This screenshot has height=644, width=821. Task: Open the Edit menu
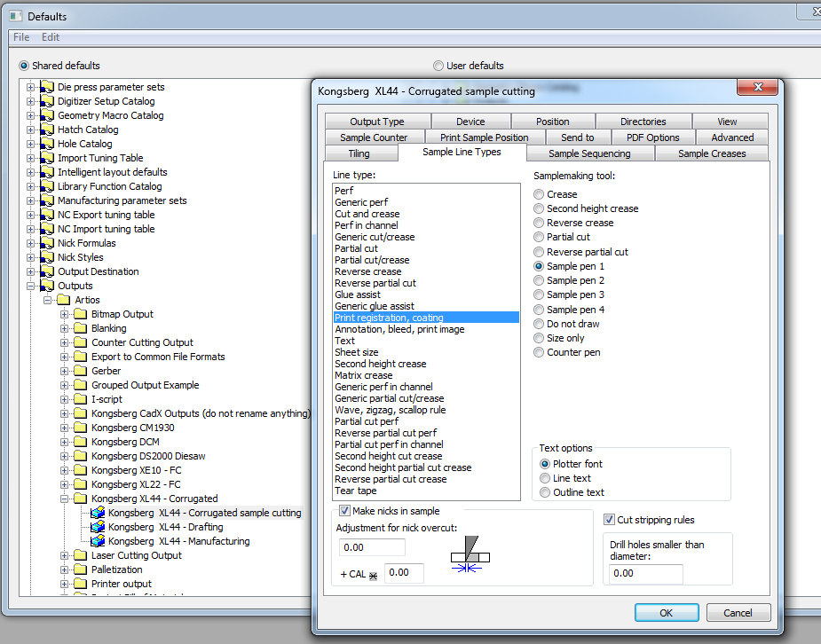coord(51,37)
